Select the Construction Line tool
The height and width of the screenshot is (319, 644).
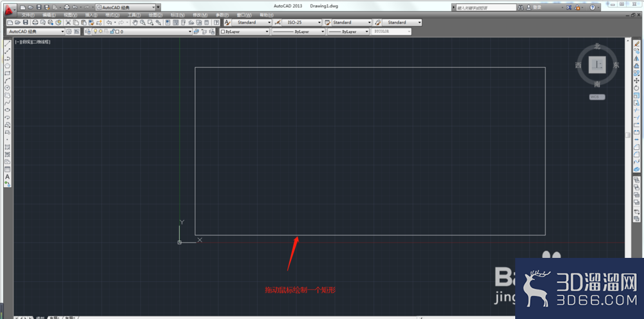pos(7,51)
